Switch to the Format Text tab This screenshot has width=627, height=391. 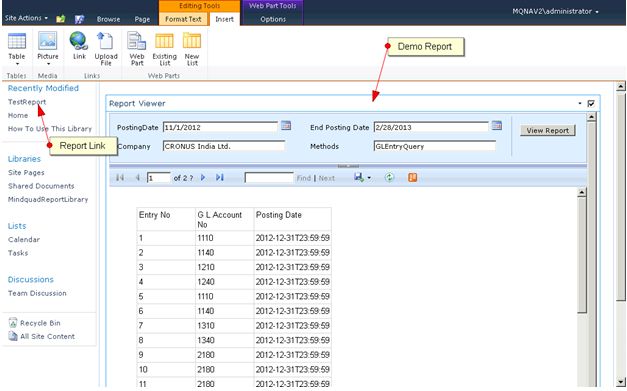pos(183,19)
